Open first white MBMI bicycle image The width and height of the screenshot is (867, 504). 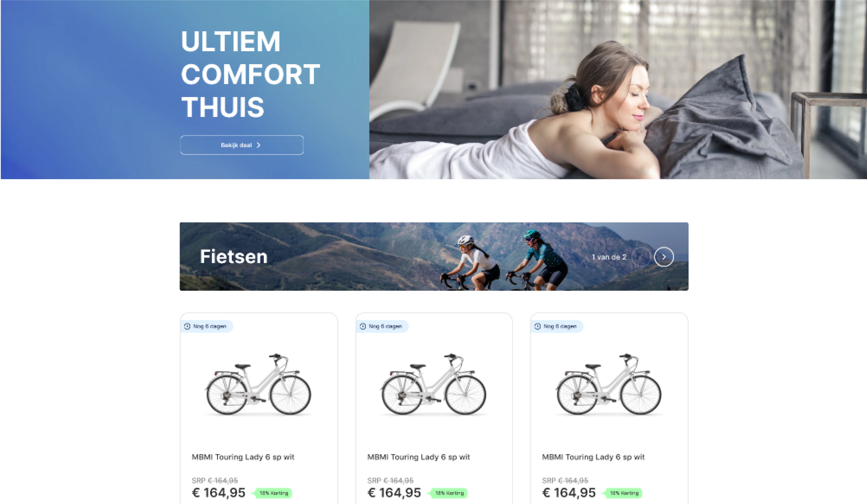pos(258,384)
